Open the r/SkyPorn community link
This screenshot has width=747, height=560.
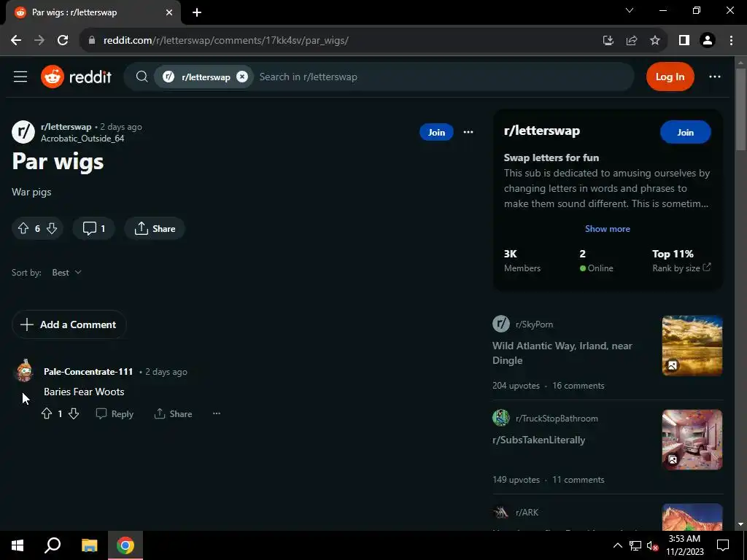[x=534, y=324]
